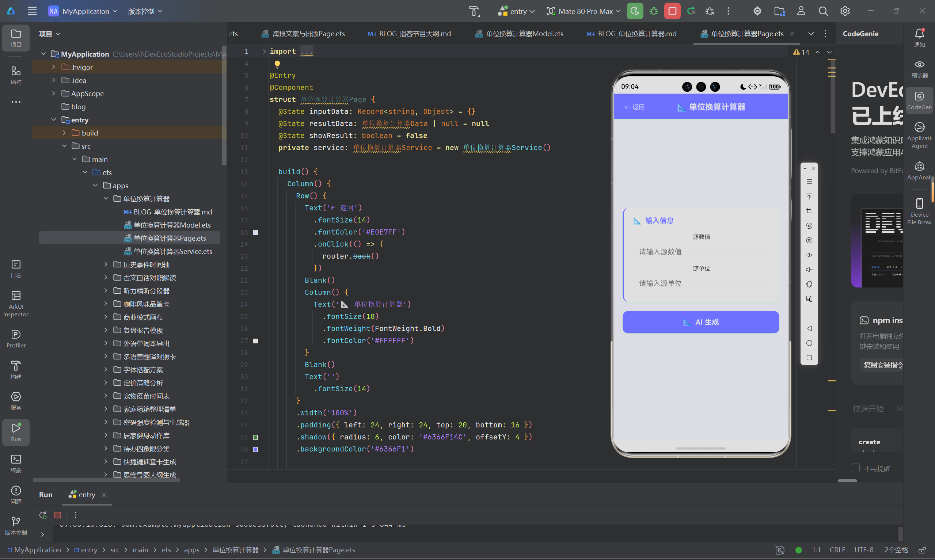Show hidden editor tabs dropdown chevron
The width and height of the screenshot is (935, 560).
tap(810, 34)
